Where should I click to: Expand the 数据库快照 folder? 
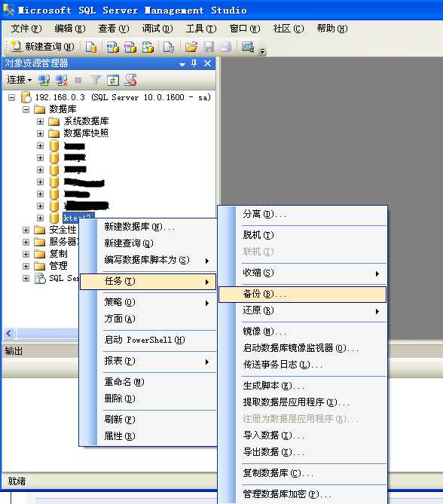pyautogui.click(x=40, y=133)
